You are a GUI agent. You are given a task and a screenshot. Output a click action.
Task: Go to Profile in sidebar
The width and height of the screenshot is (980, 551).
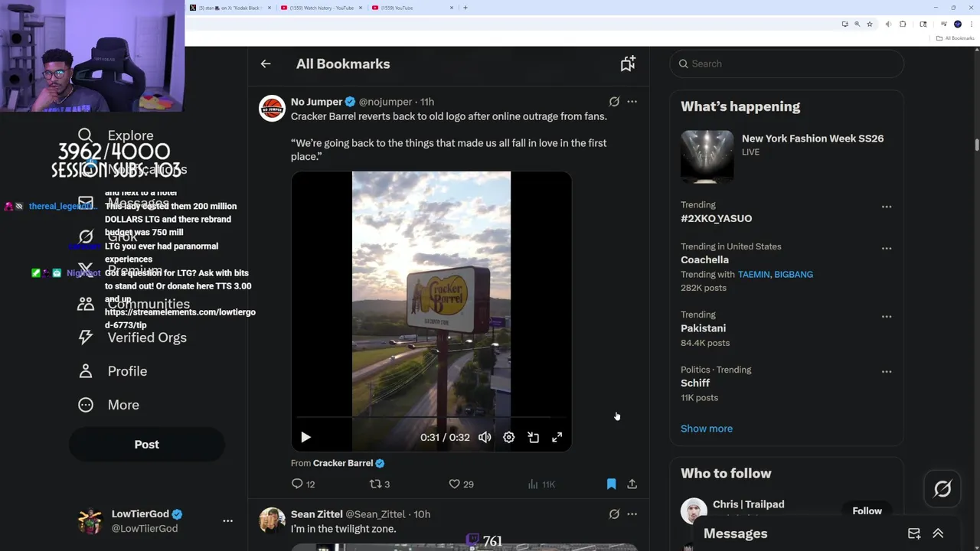pyautogui.click(x=113, y=371)
